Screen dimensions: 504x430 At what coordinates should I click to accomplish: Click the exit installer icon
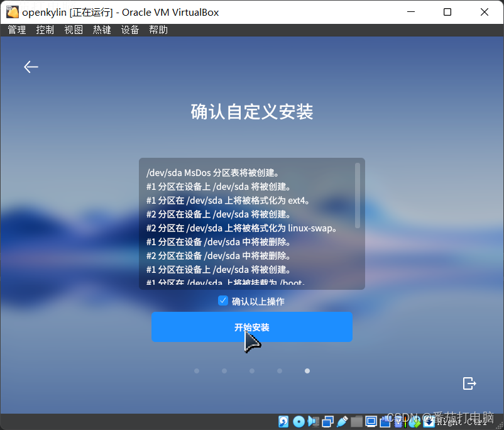(x=469, y=383)
